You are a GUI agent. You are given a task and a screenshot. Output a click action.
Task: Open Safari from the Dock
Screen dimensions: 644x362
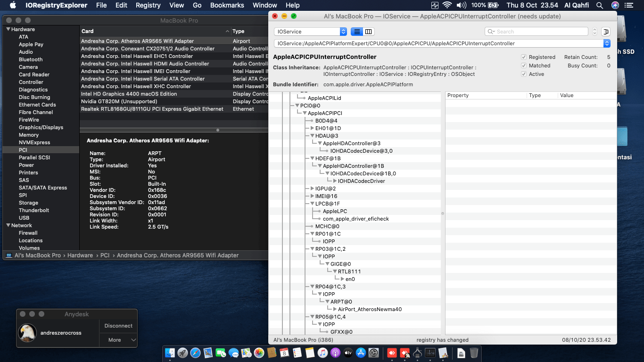pyautogui.click(x=196, y=353)
